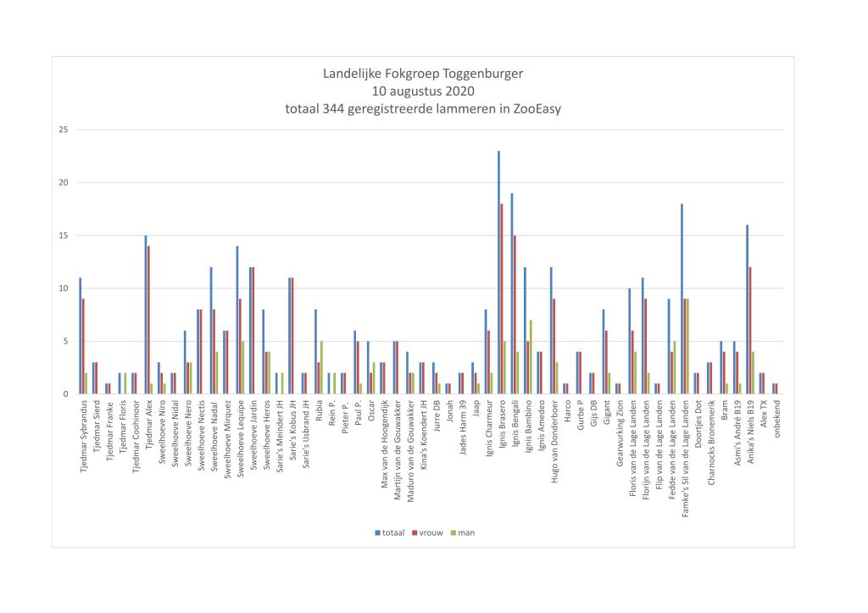
Task: Click the blue totaal legend swatch
Action: click(x=378, y=532)
